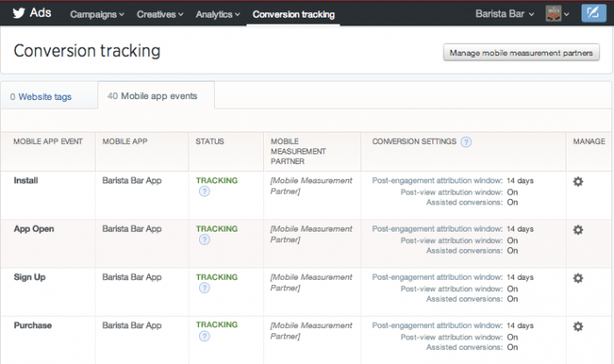
Task: Open the profile avatar dropdown menu
Action: pos(558,14)
